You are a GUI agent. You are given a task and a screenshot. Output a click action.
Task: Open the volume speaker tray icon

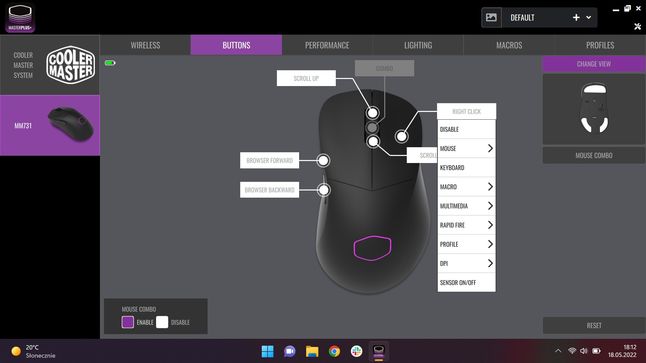[584, 351]
